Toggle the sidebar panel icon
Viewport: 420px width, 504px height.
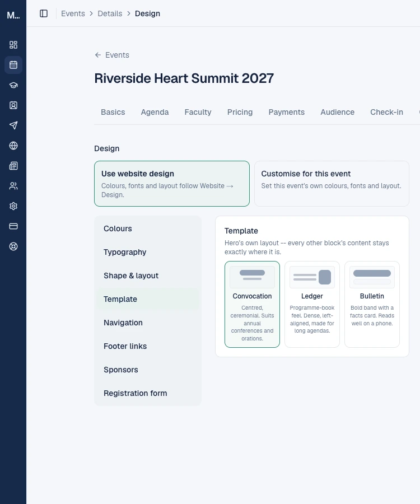tap(44, 13)
